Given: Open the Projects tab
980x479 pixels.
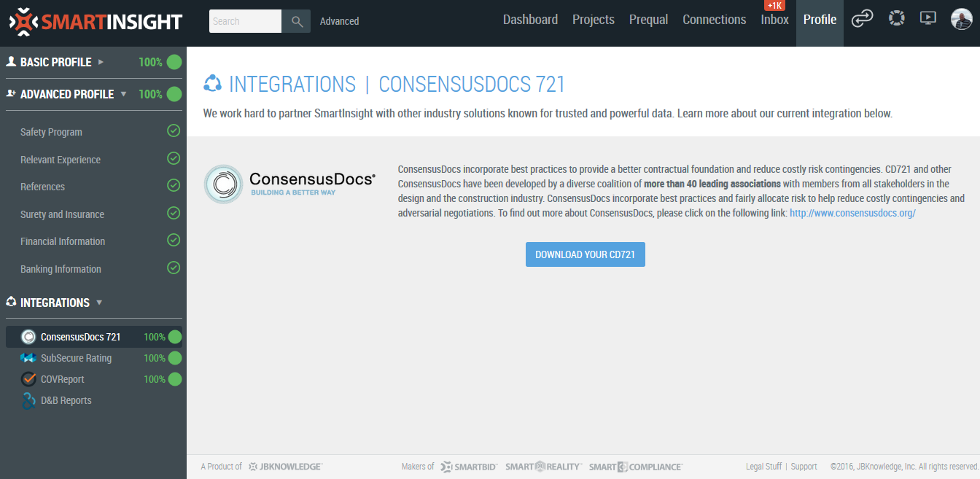Looking at the screenshot, I should pyautogui.click(x=594, y=20).
